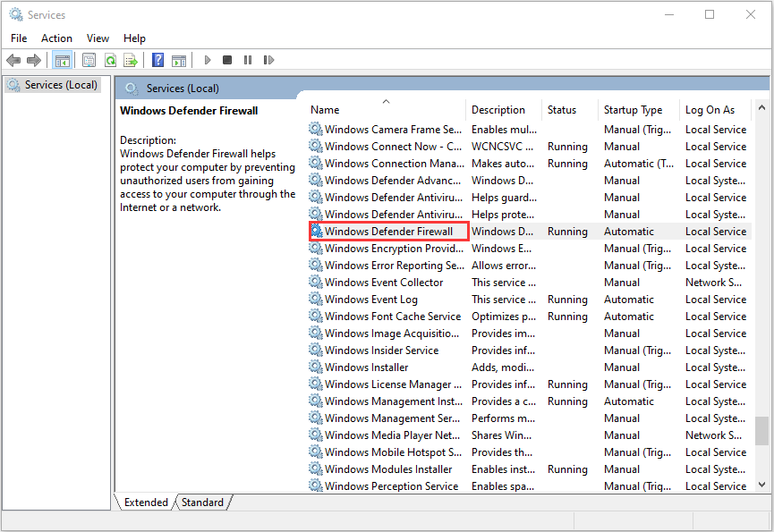Click "Enables spa..." description cell

503,486
